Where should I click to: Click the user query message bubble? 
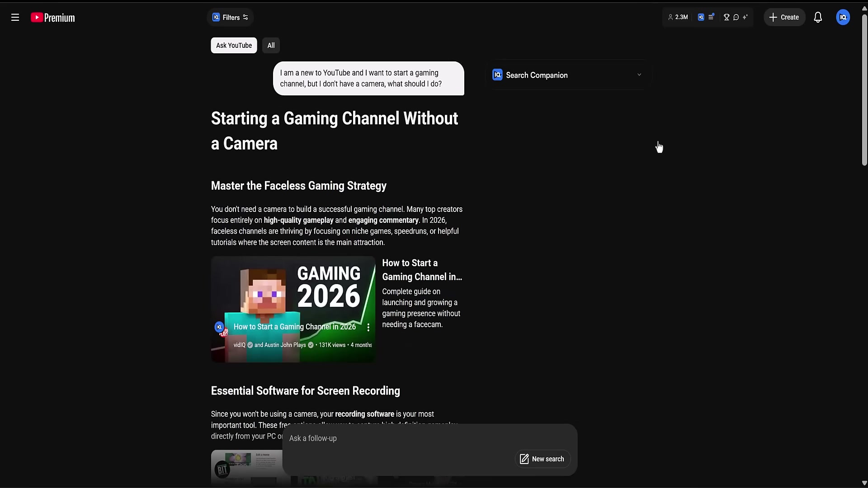[368, 78]
